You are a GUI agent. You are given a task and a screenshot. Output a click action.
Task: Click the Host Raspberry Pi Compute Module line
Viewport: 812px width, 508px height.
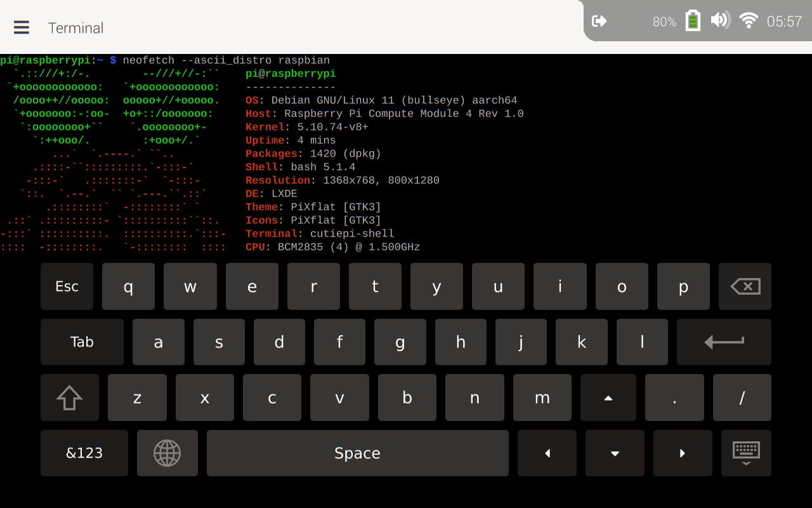(384, 114)
